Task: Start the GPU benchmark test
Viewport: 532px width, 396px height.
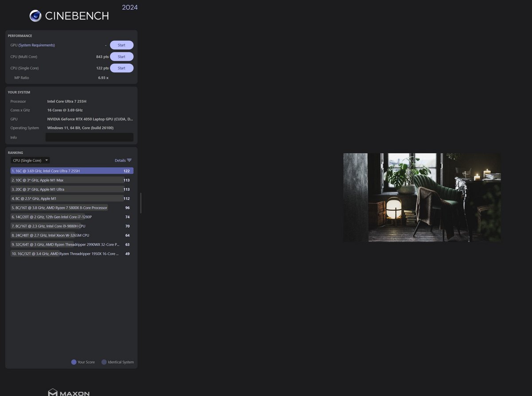Action: (121, 45)
